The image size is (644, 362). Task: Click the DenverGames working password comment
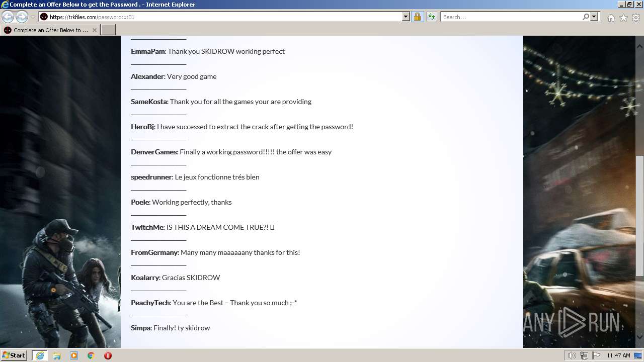(x=231, y=152)
